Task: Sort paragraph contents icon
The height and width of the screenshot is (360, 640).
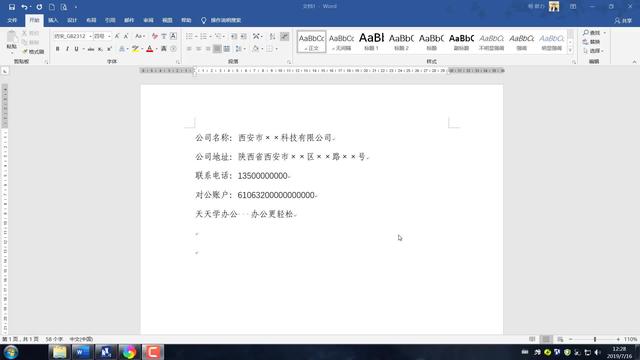Action: pos(272,36)
